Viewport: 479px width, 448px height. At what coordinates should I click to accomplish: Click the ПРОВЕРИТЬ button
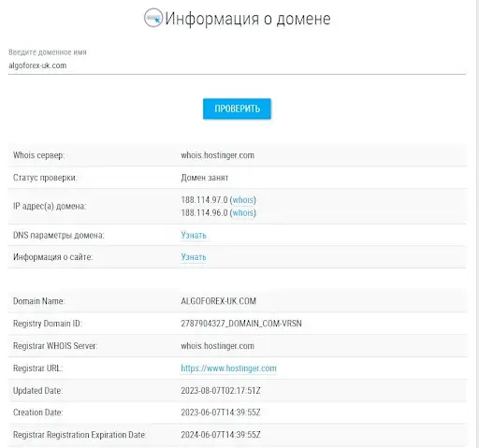(x=237, y=108)
